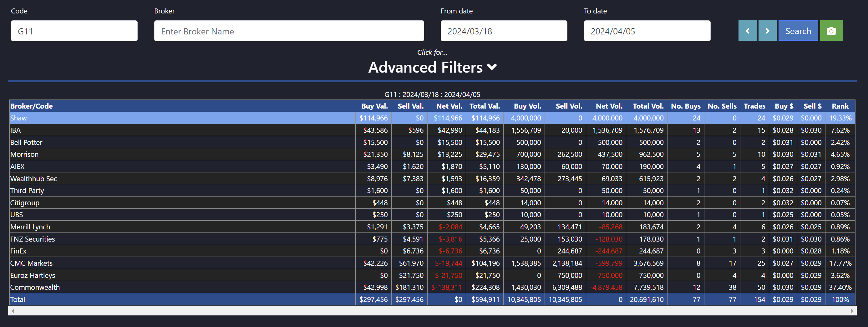Image resolution: width=868 pixels, height=327 pixels.
Task: Click the Enter Broker Name field
Action: (289, 31)
